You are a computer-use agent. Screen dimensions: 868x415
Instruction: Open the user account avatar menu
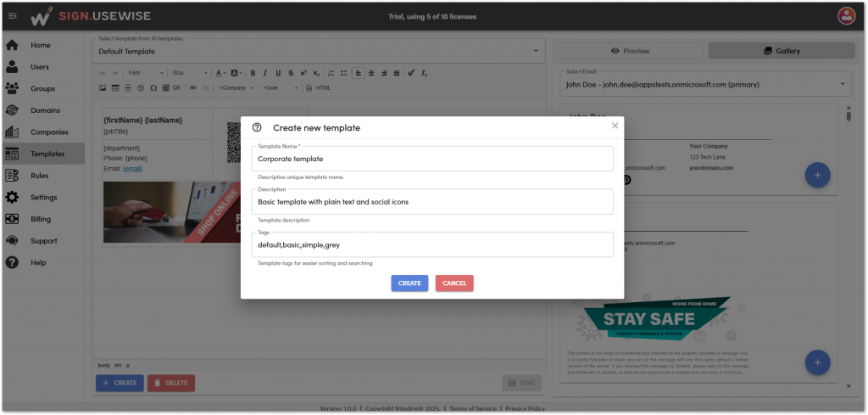845,15
